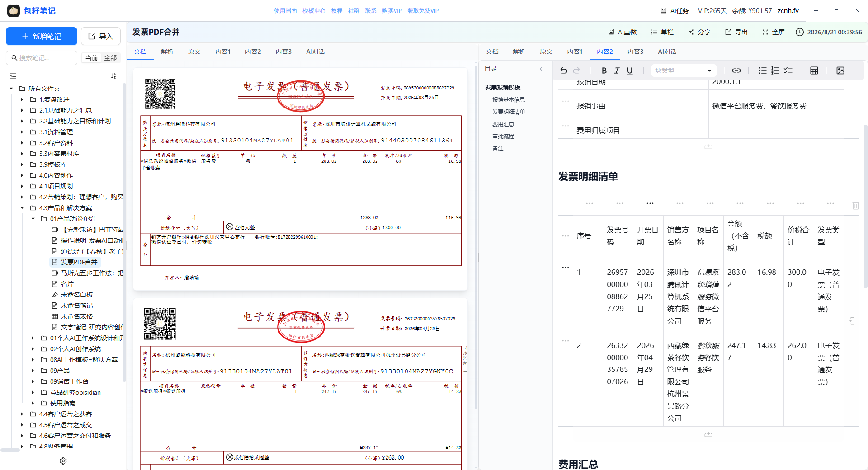The image size is (868, 470).
Task: Click the 获取免费VIP link
Action: click(423, 11)
